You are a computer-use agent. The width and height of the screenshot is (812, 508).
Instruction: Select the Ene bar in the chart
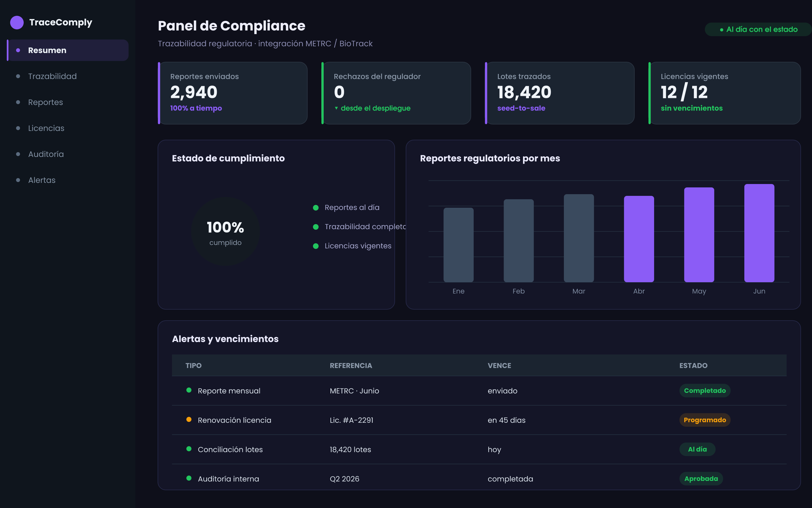[x=458, y=245]
